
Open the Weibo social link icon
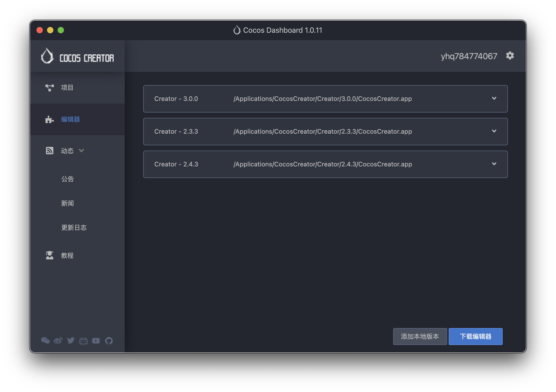pos(58,340)
